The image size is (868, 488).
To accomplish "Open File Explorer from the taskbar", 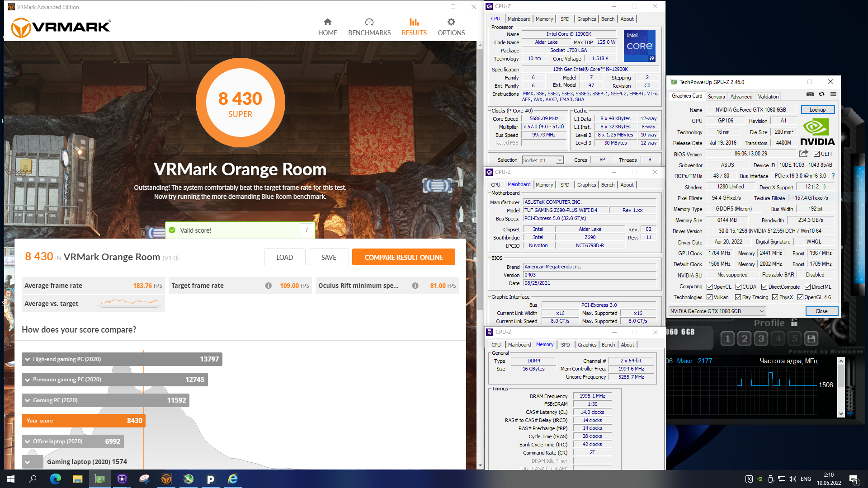I will tap(78, 479).
